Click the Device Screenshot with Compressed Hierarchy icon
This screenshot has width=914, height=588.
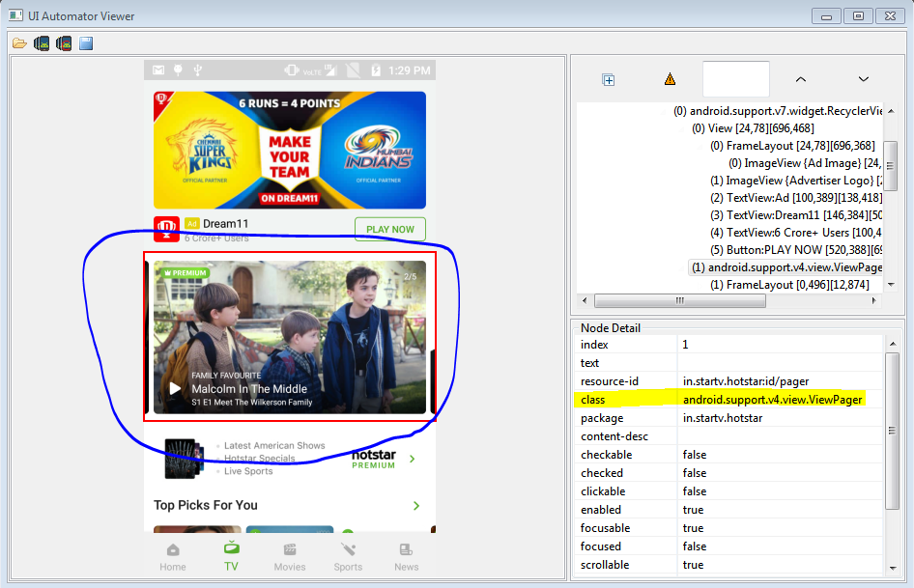point(64,43)
